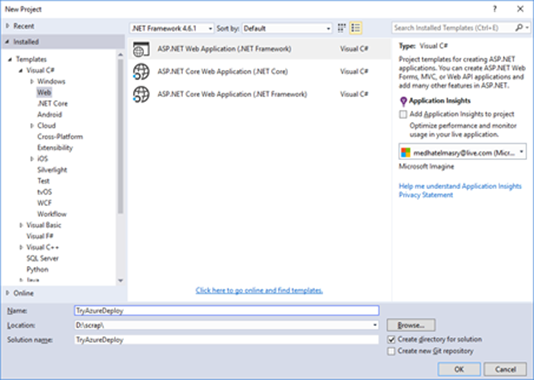Expand the Windows tree node arrow

pyautogui.click(x=32, y=81)
